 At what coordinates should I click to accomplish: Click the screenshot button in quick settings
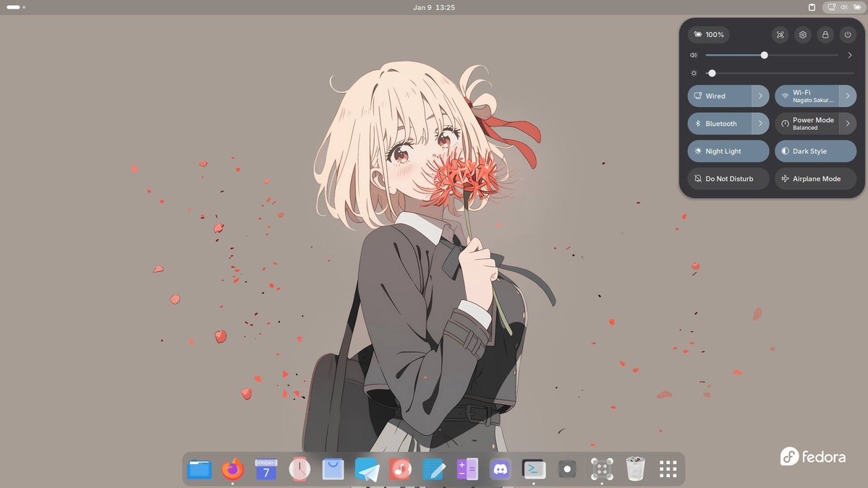pos(780,35)
